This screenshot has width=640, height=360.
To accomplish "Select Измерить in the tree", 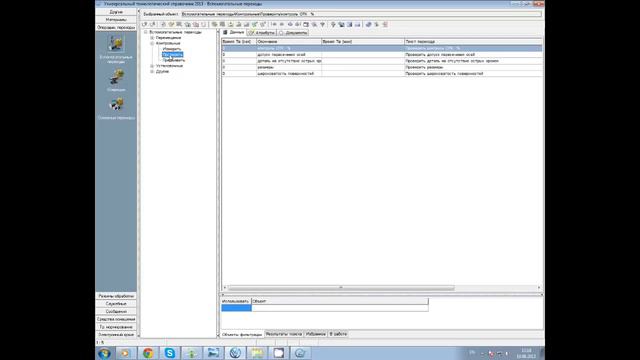I will 172,49.
